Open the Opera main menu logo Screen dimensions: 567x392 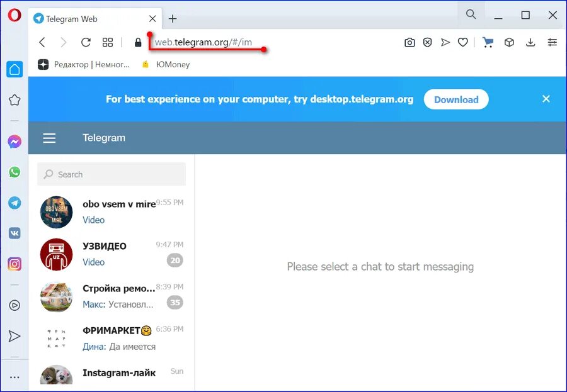point(14,16)
